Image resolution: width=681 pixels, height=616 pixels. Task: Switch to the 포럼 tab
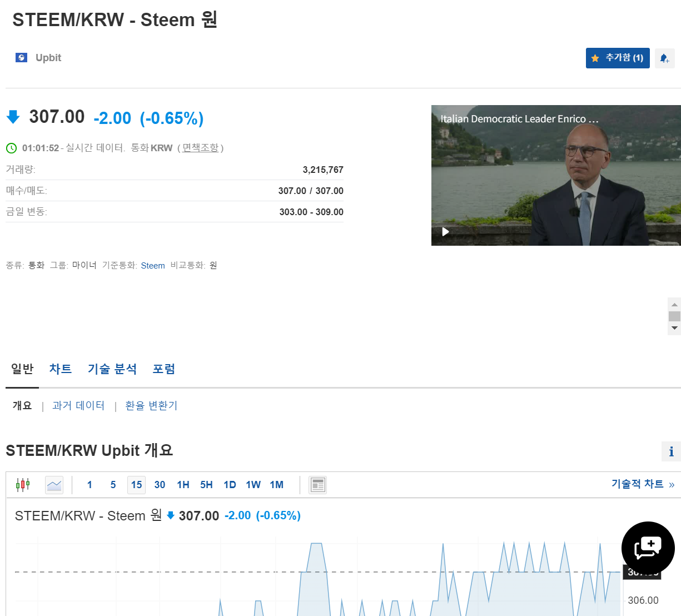164,369
